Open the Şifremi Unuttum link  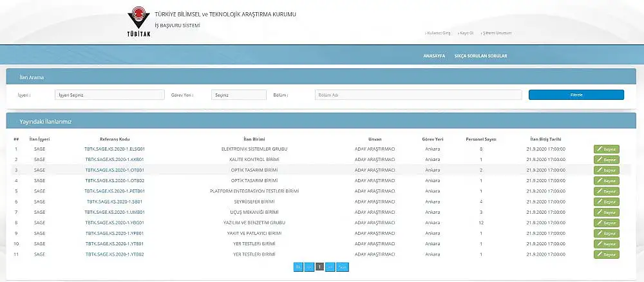click(x=497, y=33)
